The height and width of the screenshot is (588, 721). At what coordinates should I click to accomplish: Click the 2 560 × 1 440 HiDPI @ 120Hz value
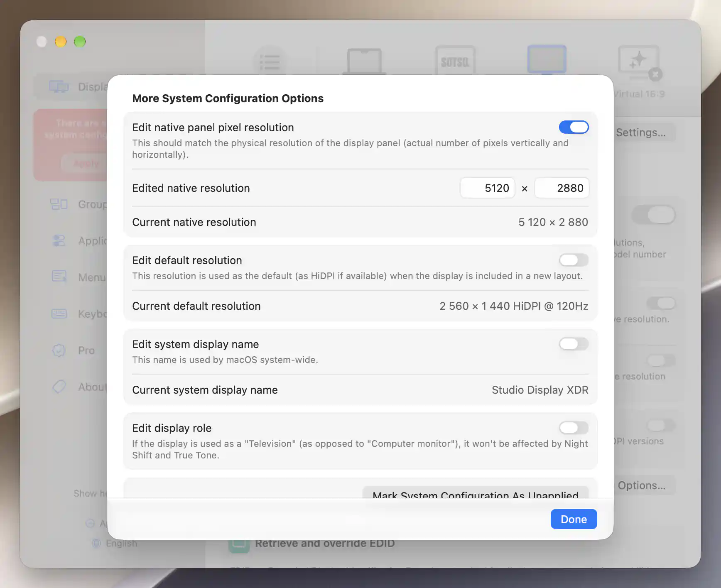(514, 306)
